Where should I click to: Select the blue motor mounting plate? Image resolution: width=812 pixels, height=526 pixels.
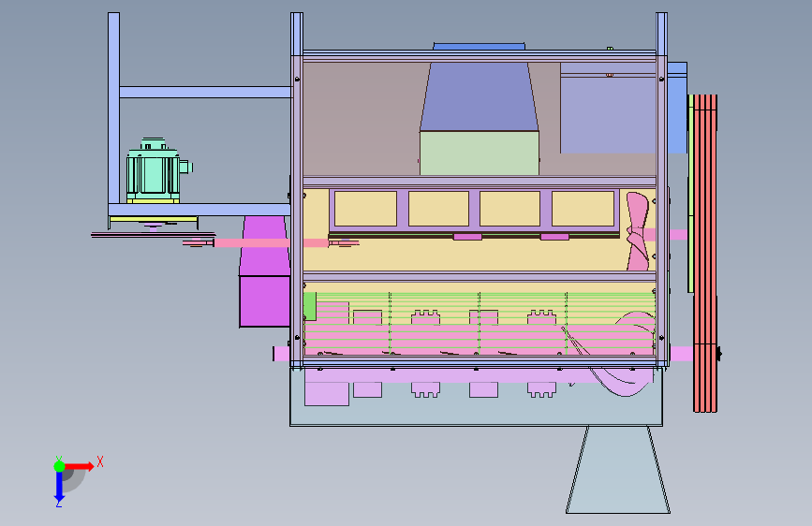coord(199,210)
